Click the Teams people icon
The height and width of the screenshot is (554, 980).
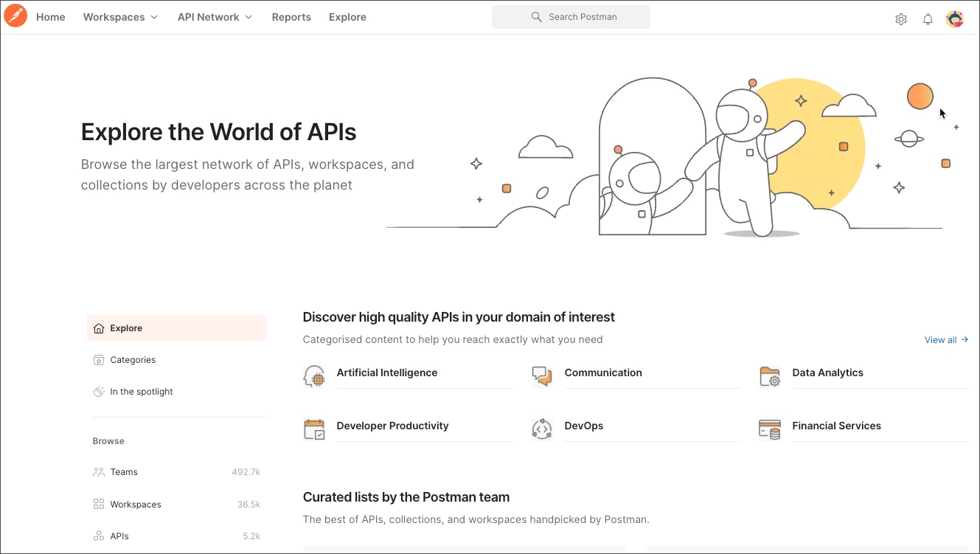tap(99, 472)
